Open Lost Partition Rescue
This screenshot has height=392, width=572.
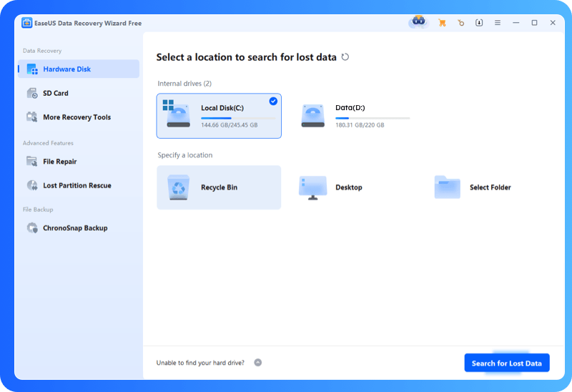point(79,185)
